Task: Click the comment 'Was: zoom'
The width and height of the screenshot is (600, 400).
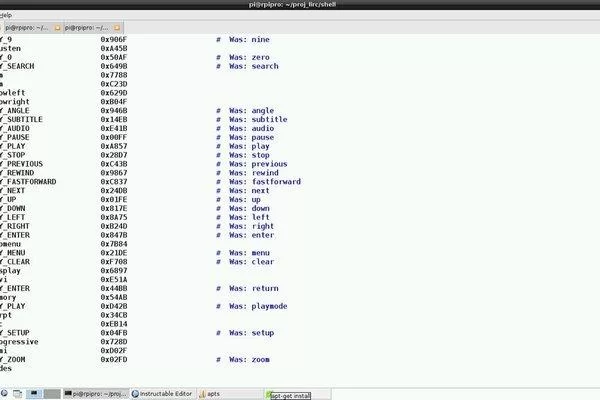Action: [249, 359]
